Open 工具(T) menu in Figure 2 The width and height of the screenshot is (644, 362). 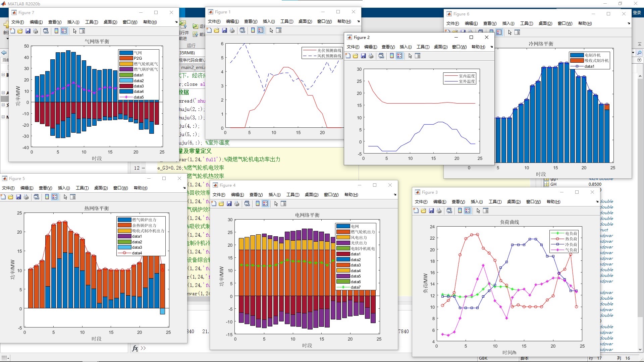point(423,47)
